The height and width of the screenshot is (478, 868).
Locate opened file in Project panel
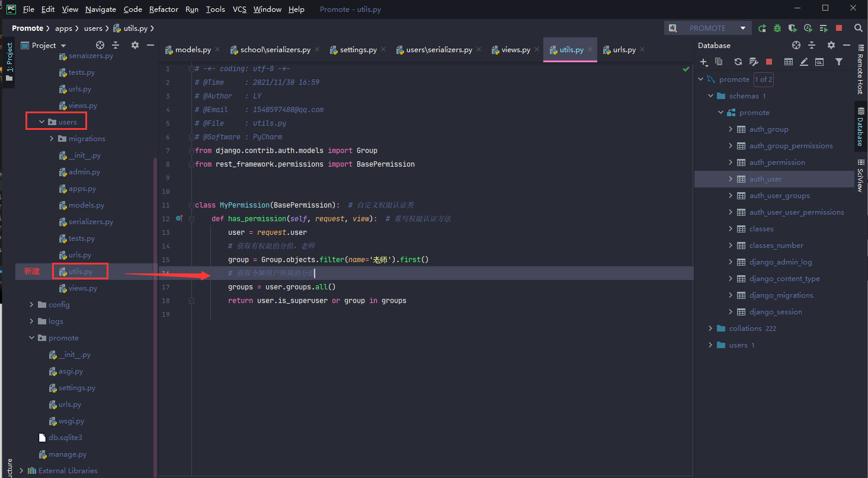point(100,45)
